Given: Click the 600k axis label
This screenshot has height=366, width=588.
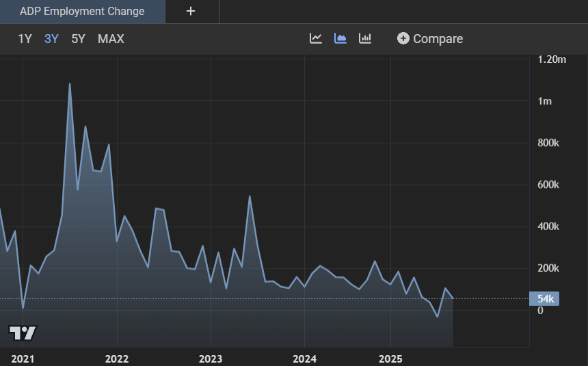Looking at the screenshot, I should coord(548,184).
